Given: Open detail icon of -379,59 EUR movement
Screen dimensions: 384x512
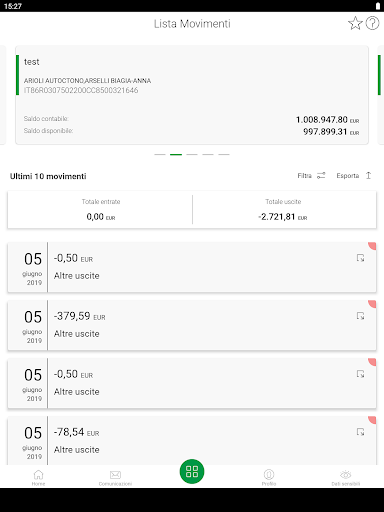Looking at the screenshot, I should click(x=360, y=316).
